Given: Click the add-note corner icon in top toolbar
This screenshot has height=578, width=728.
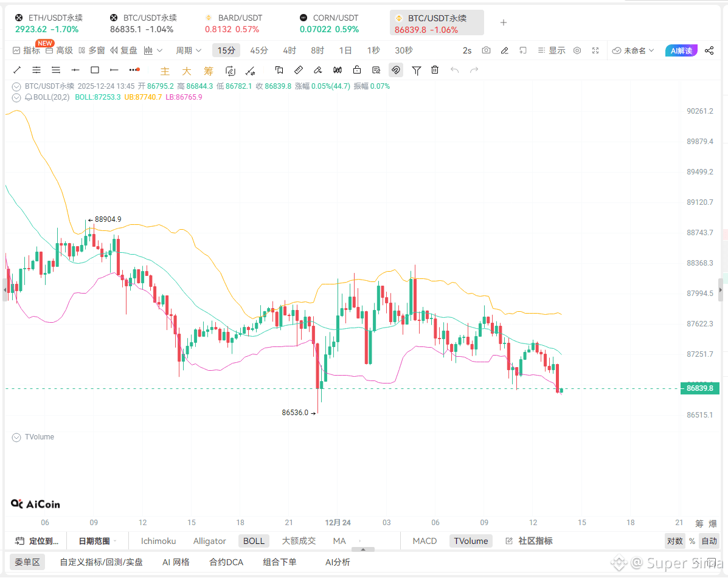Looking at the screenshot, I should tap(523, 50).
